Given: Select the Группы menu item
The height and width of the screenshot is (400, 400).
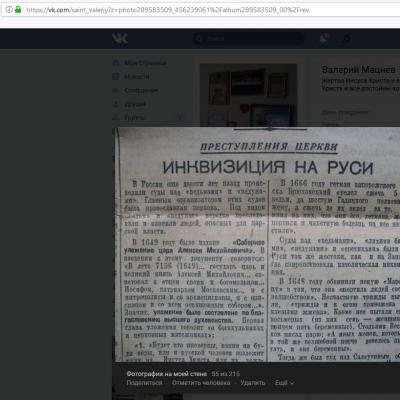Looking at the screenshot, I should coord(135,118).
